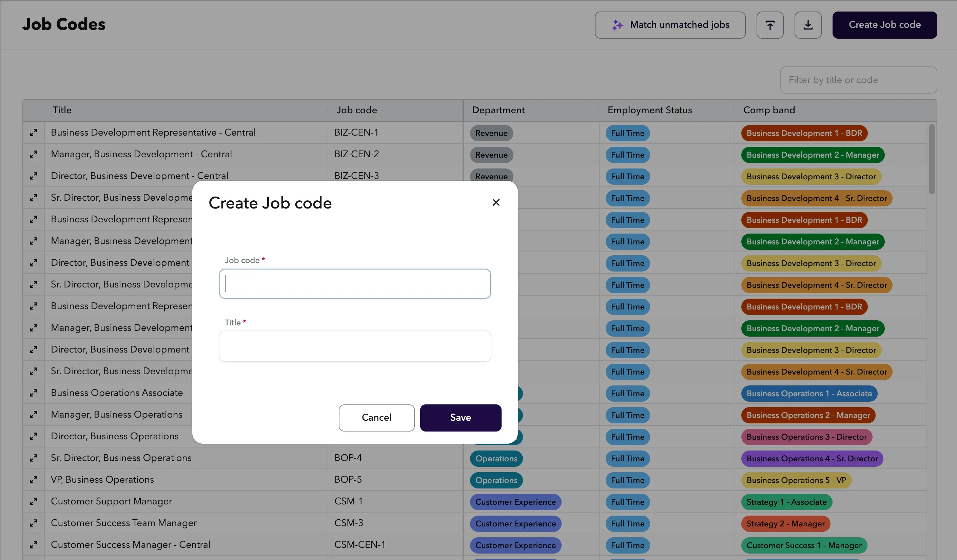Image resolution: width=957 pixels, height=560 pixels.
Task: Click the BOP-4 job code cell
Action: [395, 458]
